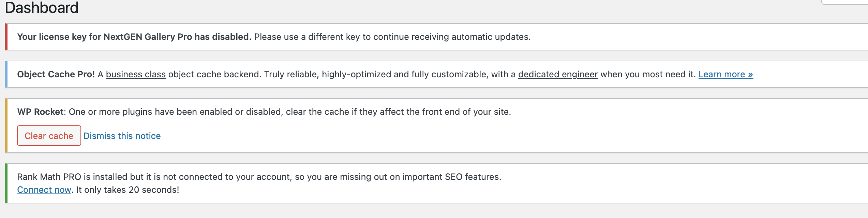Open the Learn more » link
The width and height of the screenshot is (868, 218).
coord(725,74)
